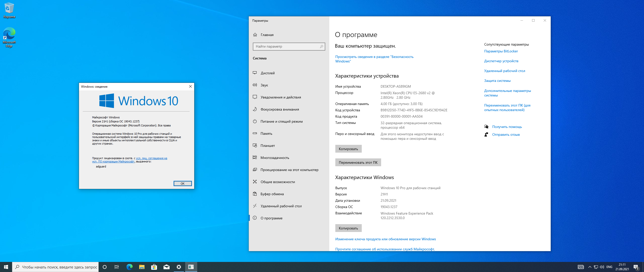This screenshot has width=644, height=272.
Task: Open the Microsoft Edge desktop shortcut
Action: [x=9, y=37]
